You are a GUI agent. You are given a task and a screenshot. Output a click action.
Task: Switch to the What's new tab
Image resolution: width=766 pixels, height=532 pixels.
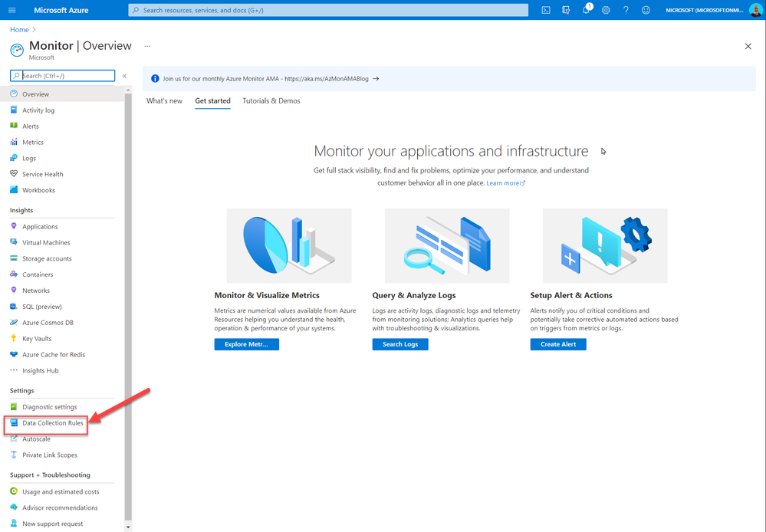164,100
